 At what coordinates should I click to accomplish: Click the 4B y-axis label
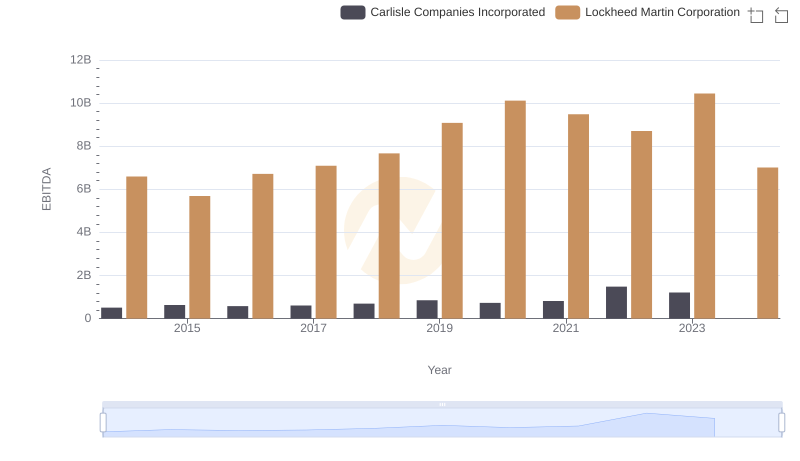(x=84, y=232)
